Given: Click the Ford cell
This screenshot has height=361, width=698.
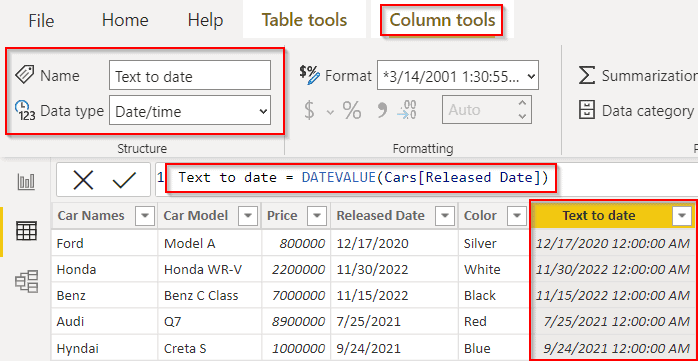Looking at the screenshot, I should pyautogui.click(x=104, y=243).
